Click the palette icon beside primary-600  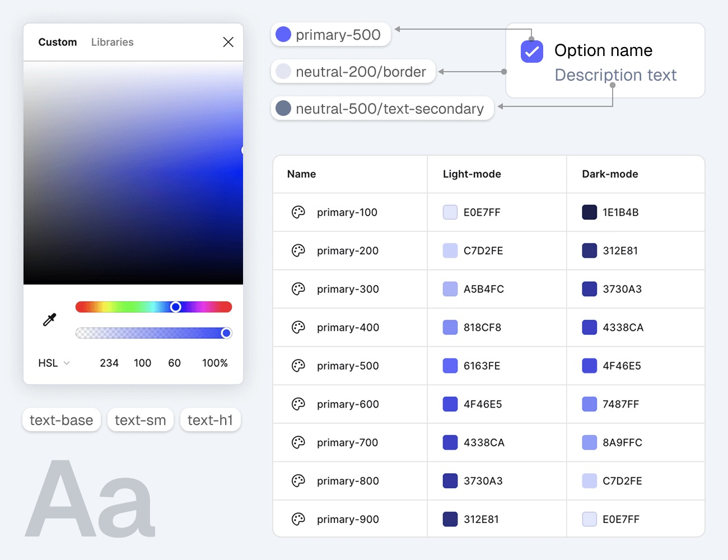point(298,404)
